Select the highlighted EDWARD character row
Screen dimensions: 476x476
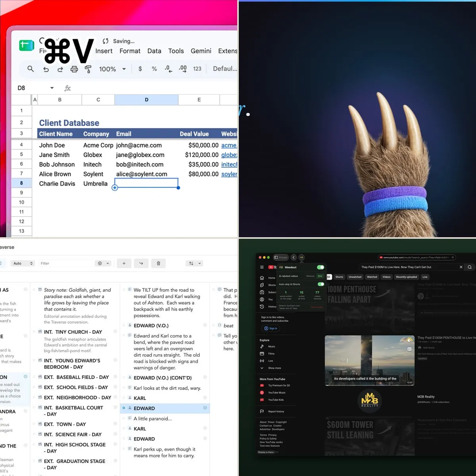[x=165, y=408]
